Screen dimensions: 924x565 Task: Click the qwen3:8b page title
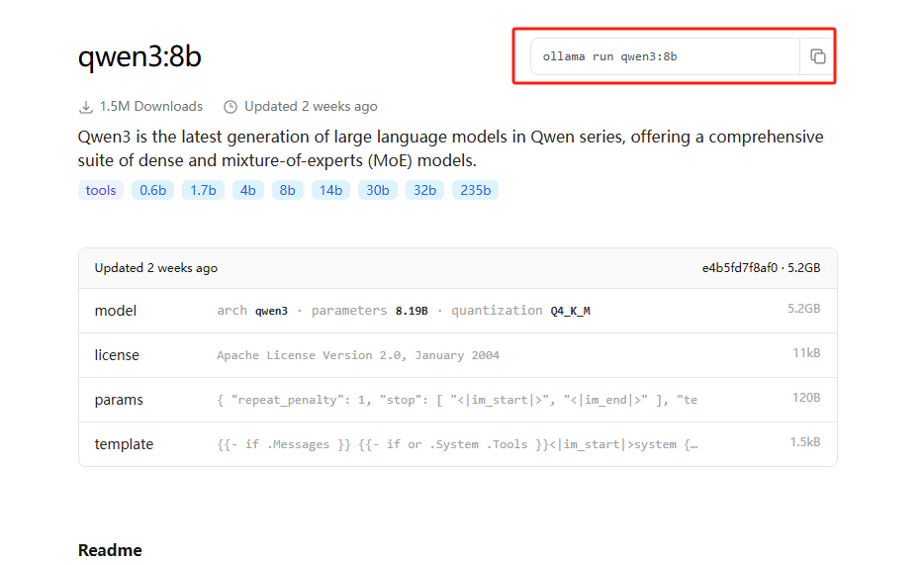[139, 56]
